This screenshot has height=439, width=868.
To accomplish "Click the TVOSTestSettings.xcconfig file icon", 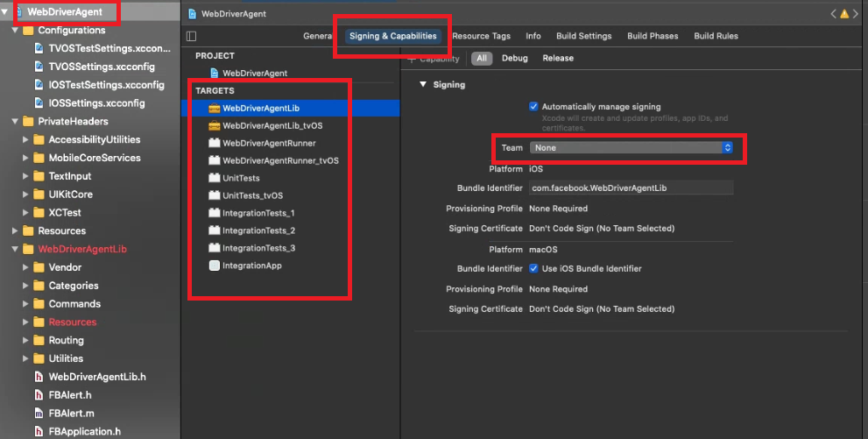I will [x=39, y=48].
